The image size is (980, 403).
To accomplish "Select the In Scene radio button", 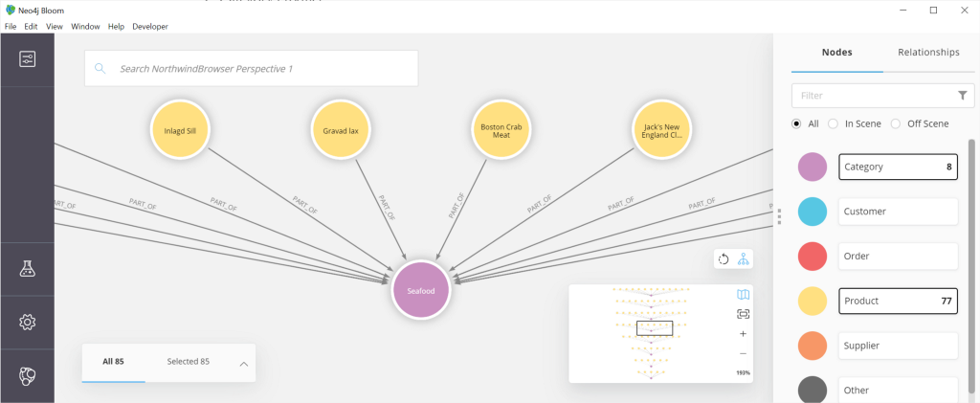I will 833,123.
